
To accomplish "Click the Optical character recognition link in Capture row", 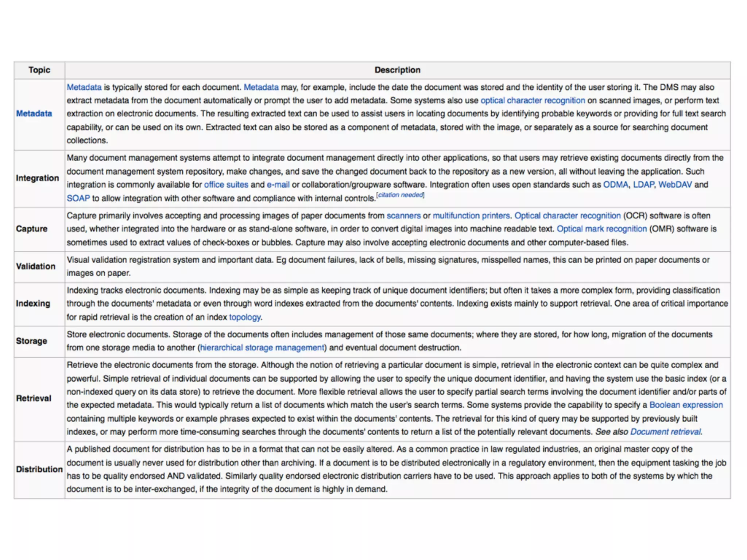I will [x=567, y=216].
